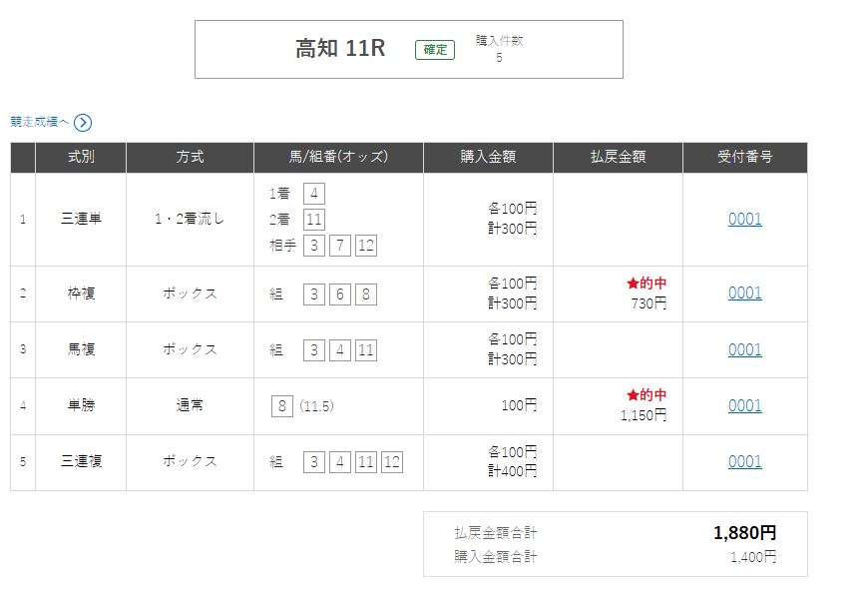
Task: Open receipt 0001 for the 三連単 bet
Action: pyautogui.click(x=744, y=219)
